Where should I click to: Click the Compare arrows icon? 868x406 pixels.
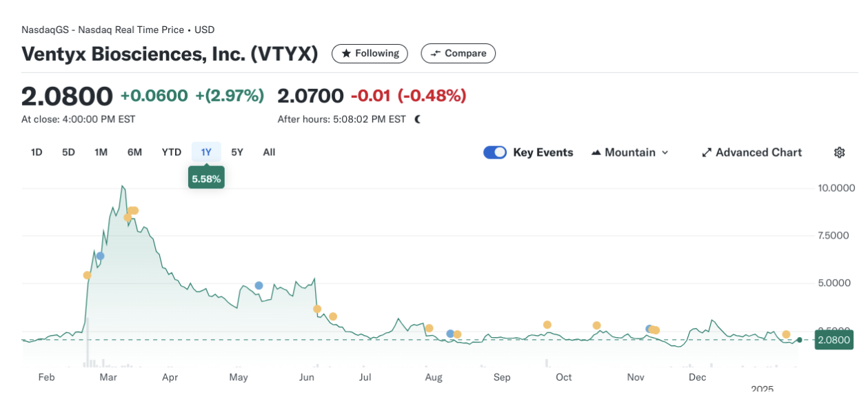pos(434,53)
